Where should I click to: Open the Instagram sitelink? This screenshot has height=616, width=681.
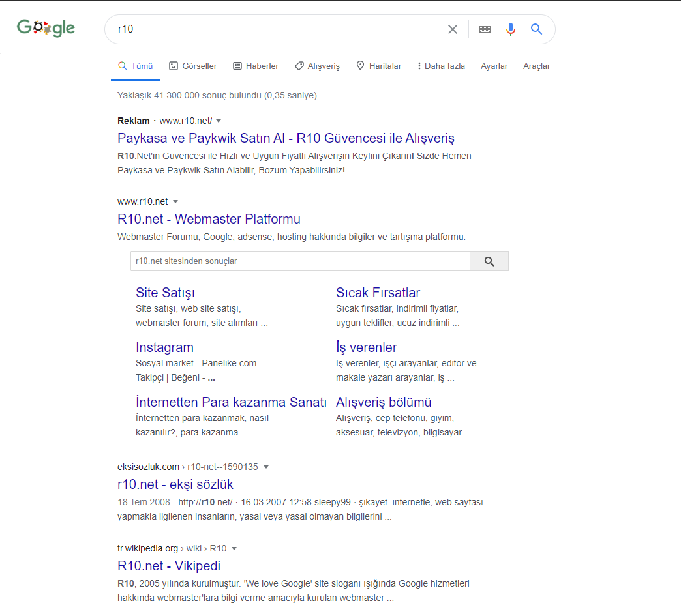[x=164, y=347]
